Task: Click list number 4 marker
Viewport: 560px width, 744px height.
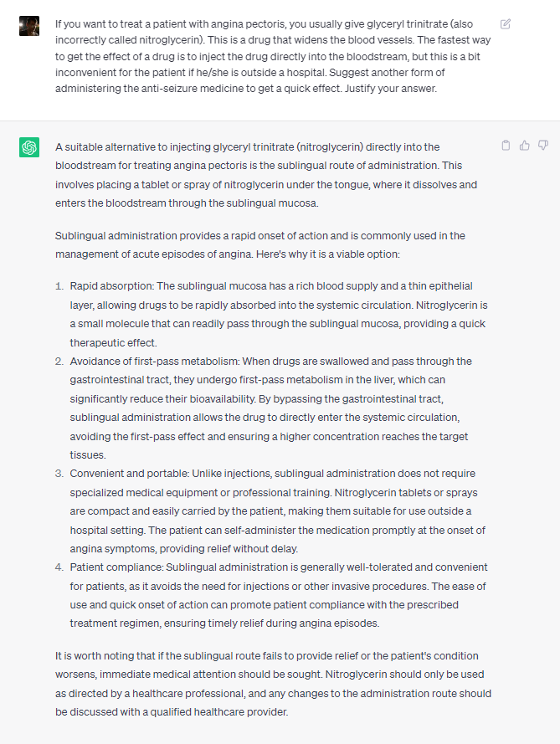Action: click(x=59, y=567)
